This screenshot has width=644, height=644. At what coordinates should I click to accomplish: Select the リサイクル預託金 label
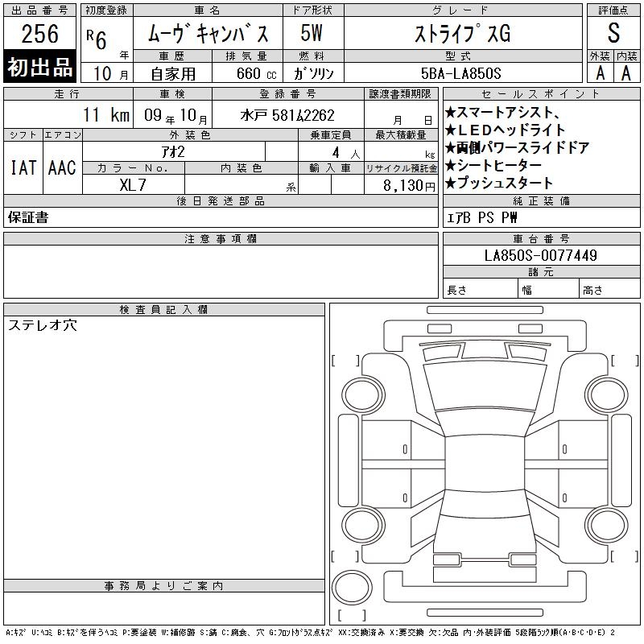(401, 168)
